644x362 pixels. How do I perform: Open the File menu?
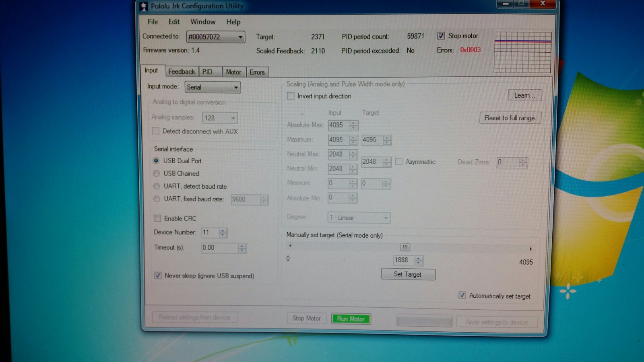coord(153,22)
